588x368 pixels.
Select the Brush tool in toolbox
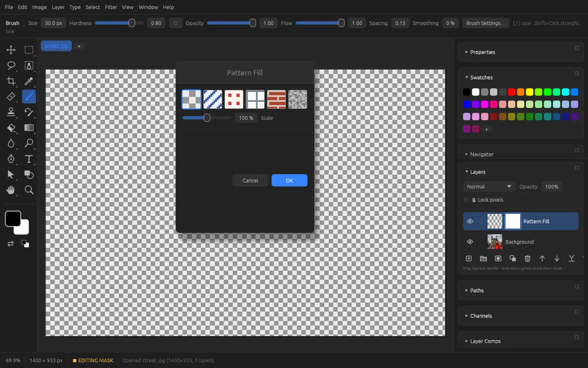(x=29, y=96)
